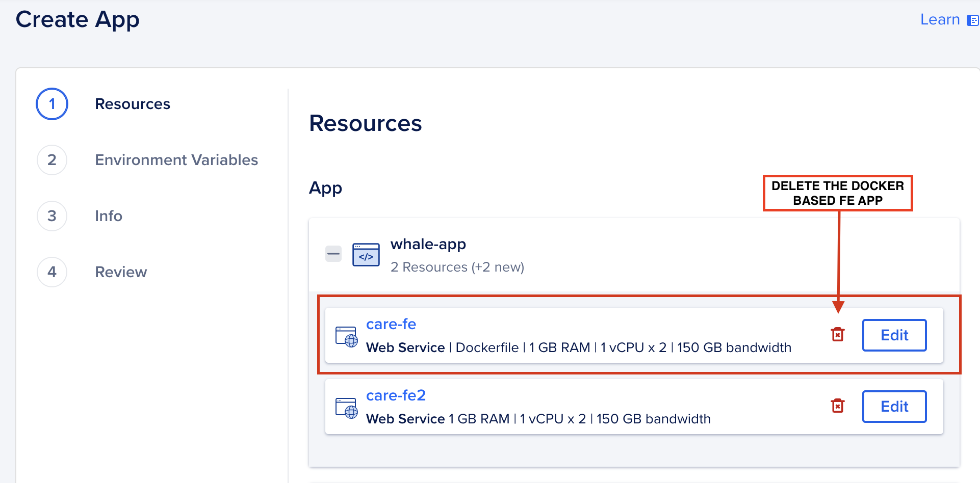Click the step 3 circle icon
Viewport: 980px width, 483px height.
point(52,216)
